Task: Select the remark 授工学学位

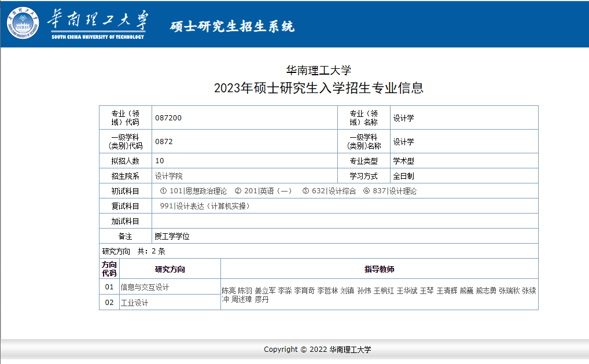Action: (172, 236)
